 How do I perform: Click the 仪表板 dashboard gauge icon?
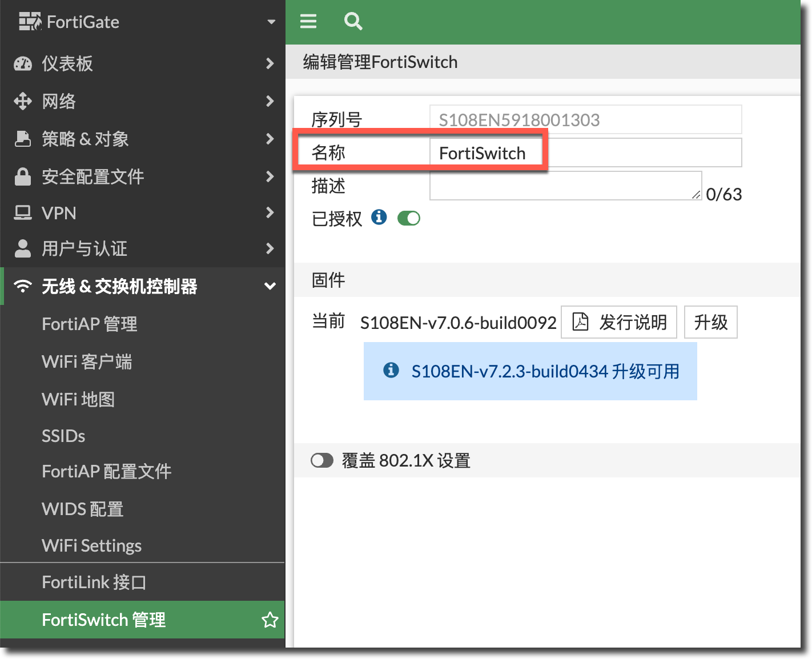tap(23, 63)
